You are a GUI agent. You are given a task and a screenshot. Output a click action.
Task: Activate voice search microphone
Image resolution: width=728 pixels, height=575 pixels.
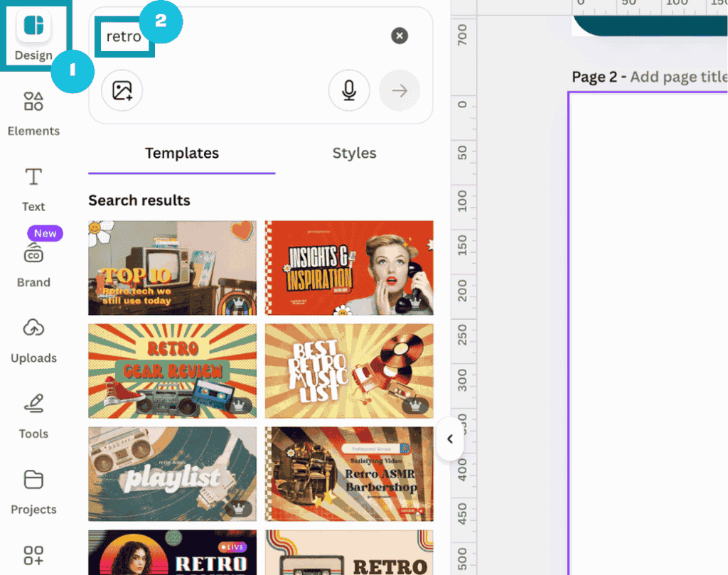pyautogui.click(x=348, y=91)
